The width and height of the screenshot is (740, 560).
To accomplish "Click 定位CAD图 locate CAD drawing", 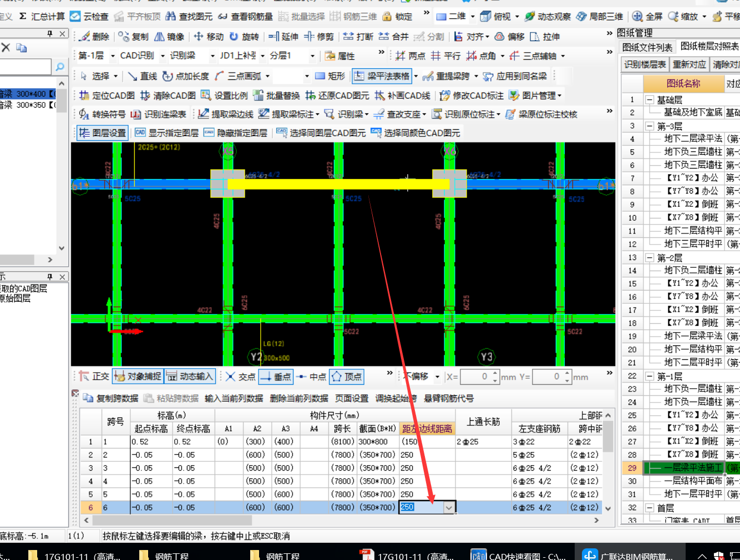I will pos(107,95).
